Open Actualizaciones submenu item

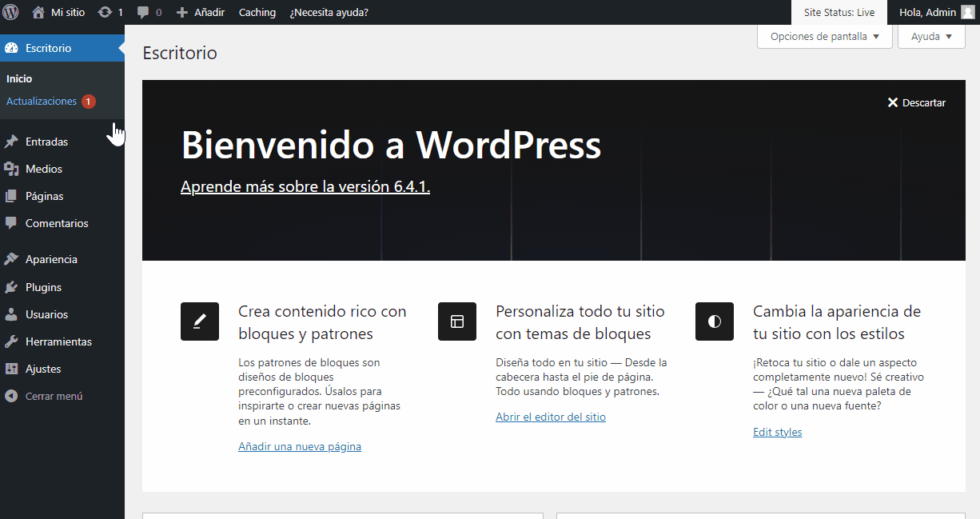point(42,102)
